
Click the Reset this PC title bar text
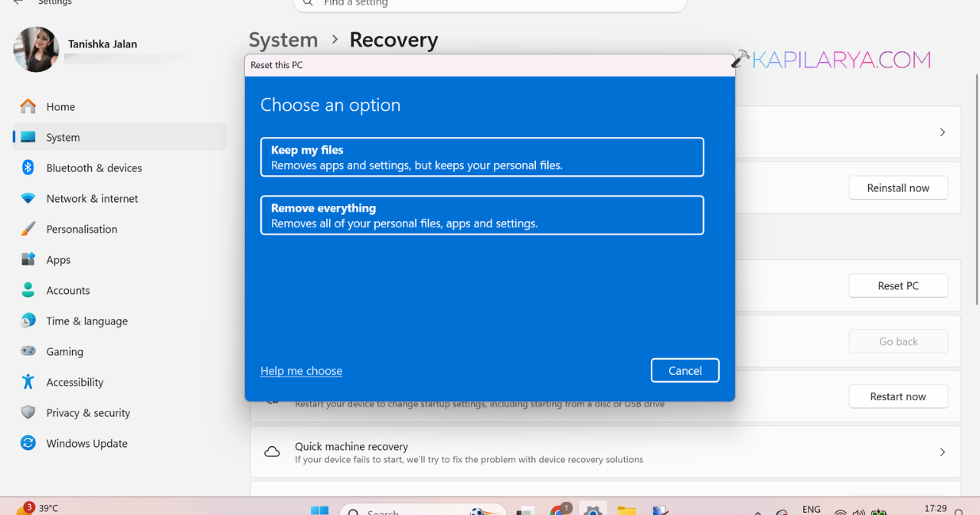pos(276,65)
